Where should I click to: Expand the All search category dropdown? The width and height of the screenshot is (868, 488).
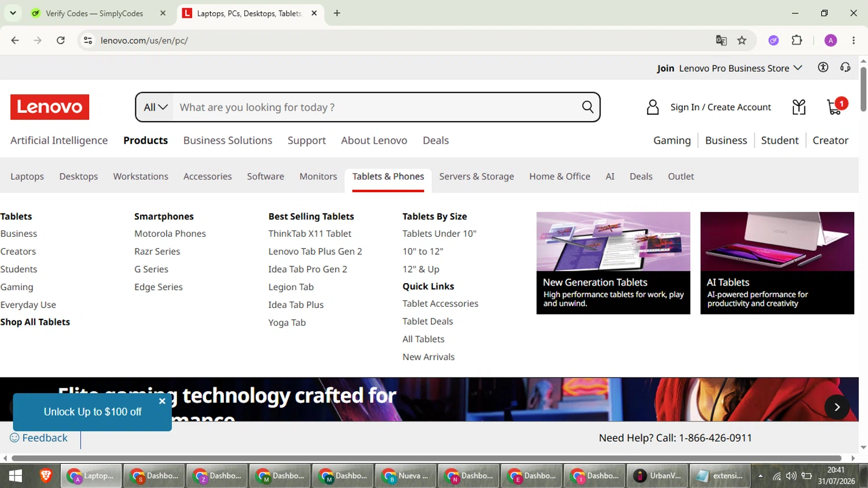tap(155, 107)
